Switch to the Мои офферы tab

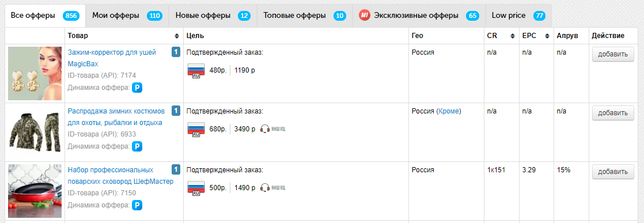click(x=127, y=16)
